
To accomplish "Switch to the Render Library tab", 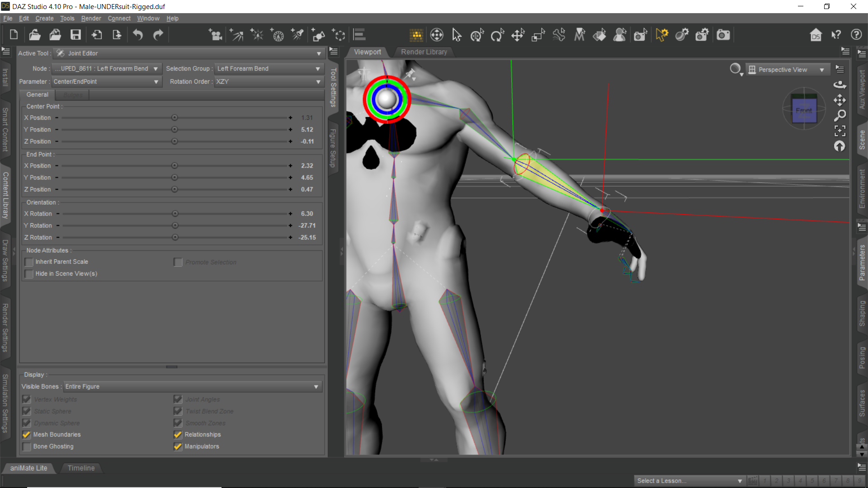I will [424, 52].
